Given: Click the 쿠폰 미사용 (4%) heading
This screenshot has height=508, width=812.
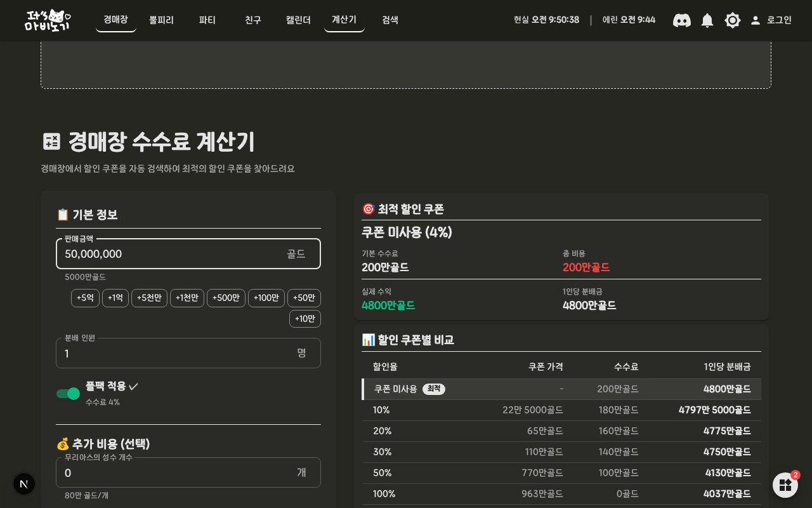Looking at the screenshot, I should [407, 232].
